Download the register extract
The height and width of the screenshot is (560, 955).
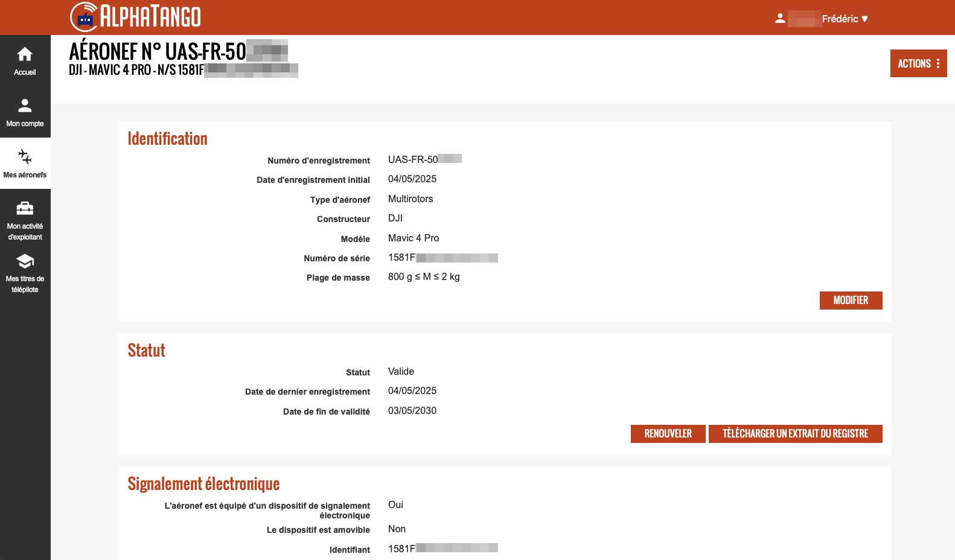point(795,434)
